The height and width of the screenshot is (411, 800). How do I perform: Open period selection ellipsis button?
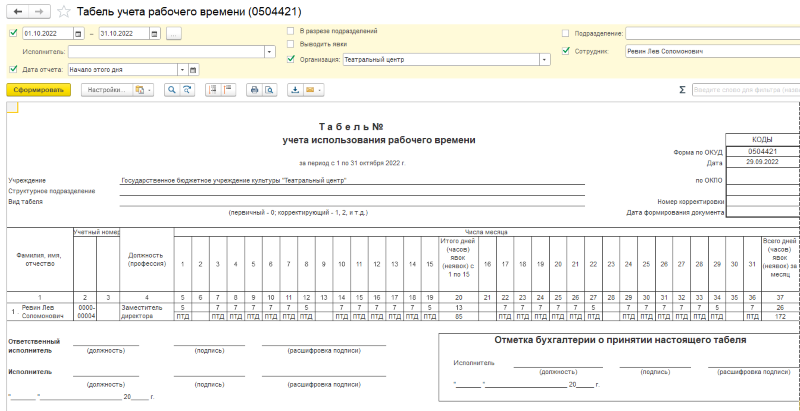pyautogui.click(x=174, y=34)
